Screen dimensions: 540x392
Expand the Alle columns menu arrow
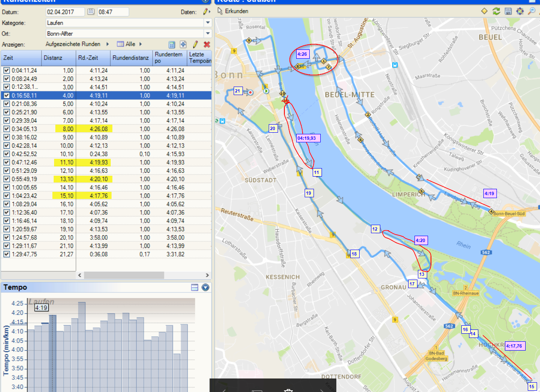(x=140, y=44)
